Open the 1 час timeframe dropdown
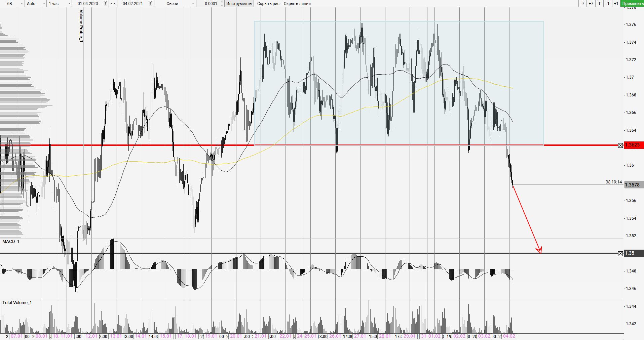 tap(69, 4)
